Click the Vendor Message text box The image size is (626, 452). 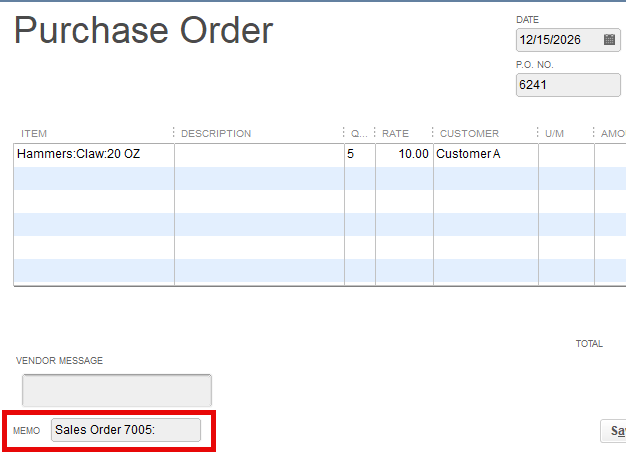pyautogui.click(x=117, y=390)
